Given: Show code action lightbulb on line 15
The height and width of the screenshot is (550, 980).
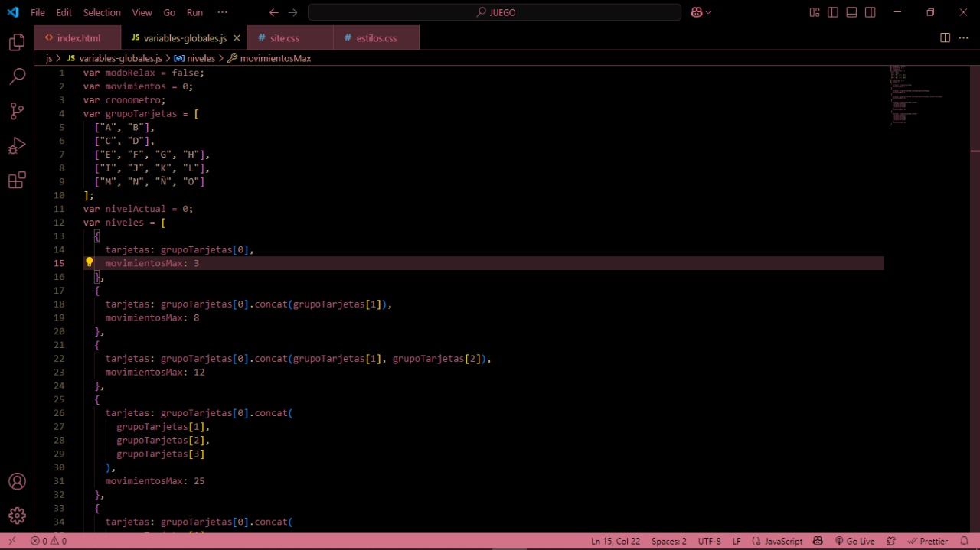Looking at the screenshot, I should click(x=89, y=262).
